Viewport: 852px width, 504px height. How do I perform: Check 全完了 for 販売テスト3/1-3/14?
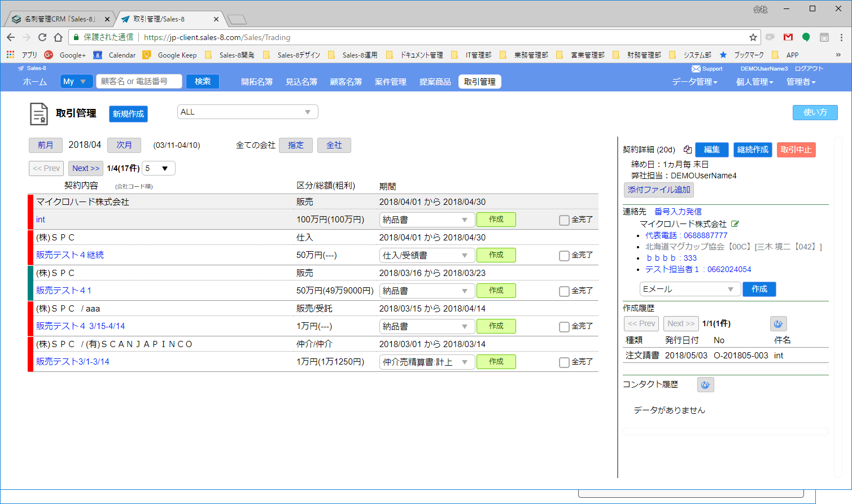click(564, 362)
